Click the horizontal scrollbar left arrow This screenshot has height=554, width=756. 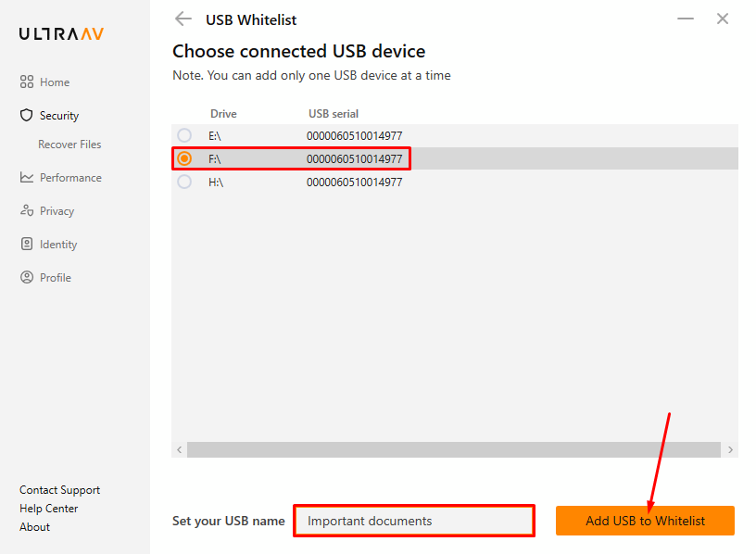[180, 450]
